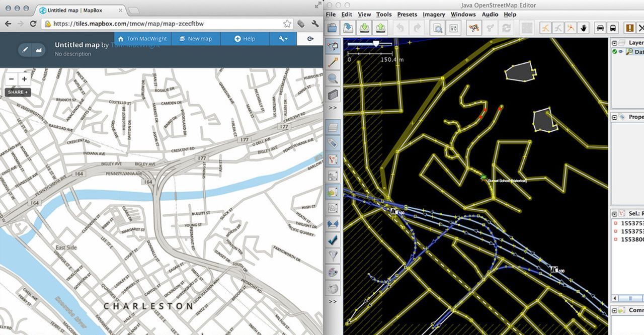Click the Upload data toolbar icon
The image size is (644, 335).
[x=381, y=28]
